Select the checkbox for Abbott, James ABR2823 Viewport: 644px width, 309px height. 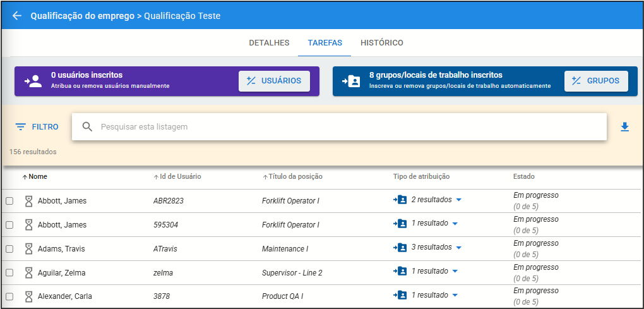(9, 201)
